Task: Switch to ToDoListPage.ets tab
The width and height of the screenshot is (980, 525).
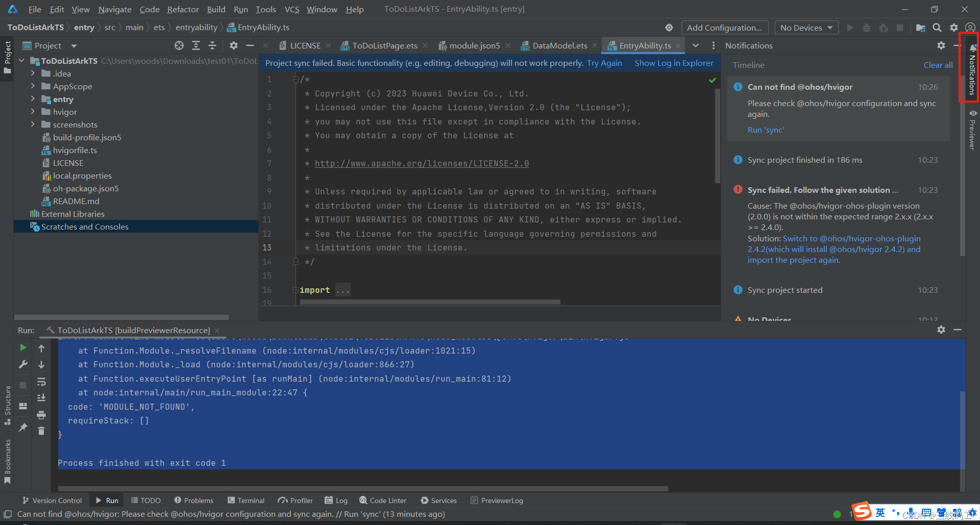Action: tap(384, 45)
